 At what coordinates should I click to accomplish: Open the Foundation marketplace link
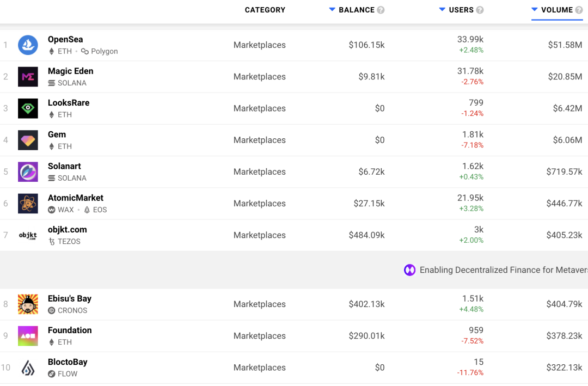point(70,330)
